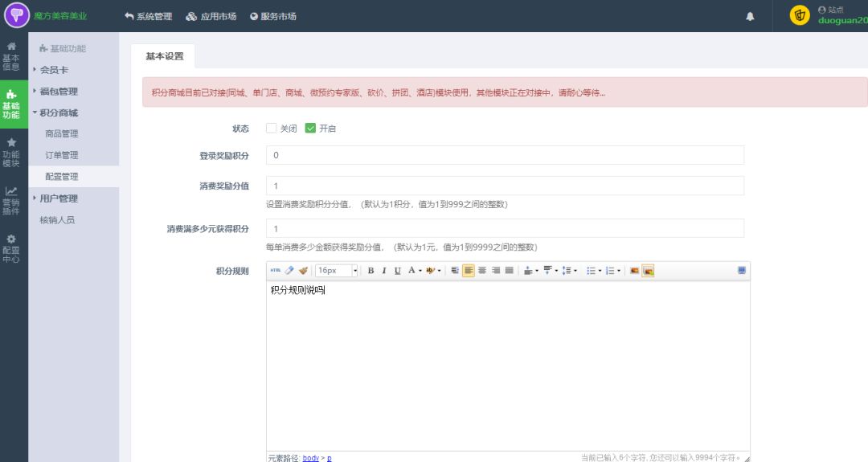Toggle underline formatting

point(398,271)
